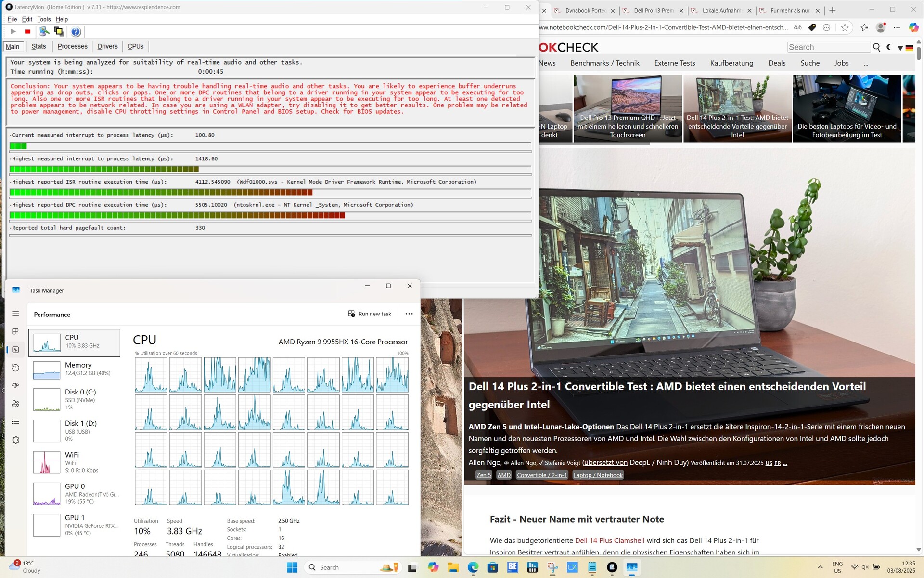
Task: Toggle dark mode moon icon on Notebookcheck
Action: 888,47
